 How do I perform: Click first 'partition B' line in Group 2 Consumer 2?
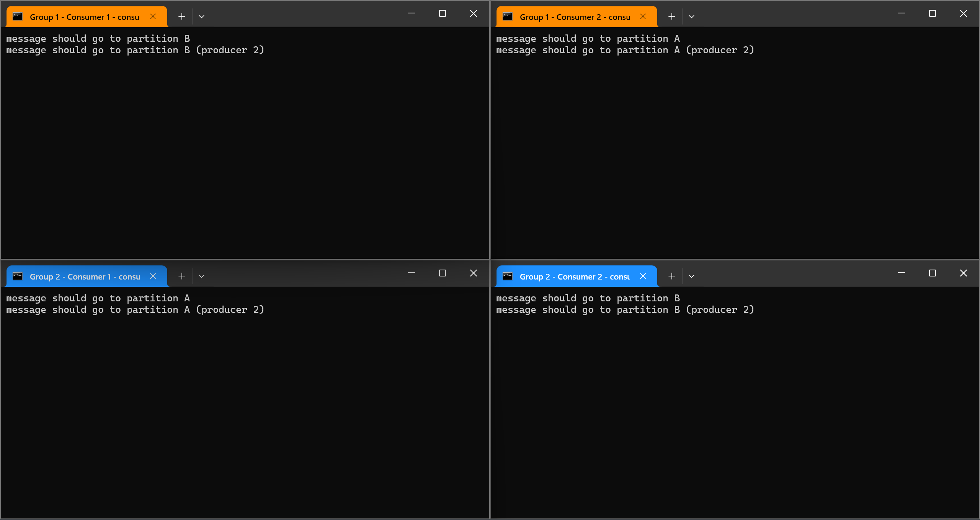coord(588,298)
